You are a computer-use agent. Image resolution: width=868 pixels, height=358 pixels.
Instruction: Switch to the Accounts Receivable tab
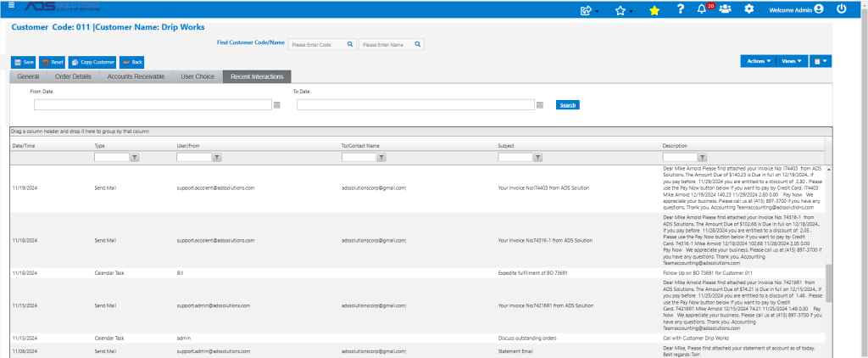[x=136, y=76]
